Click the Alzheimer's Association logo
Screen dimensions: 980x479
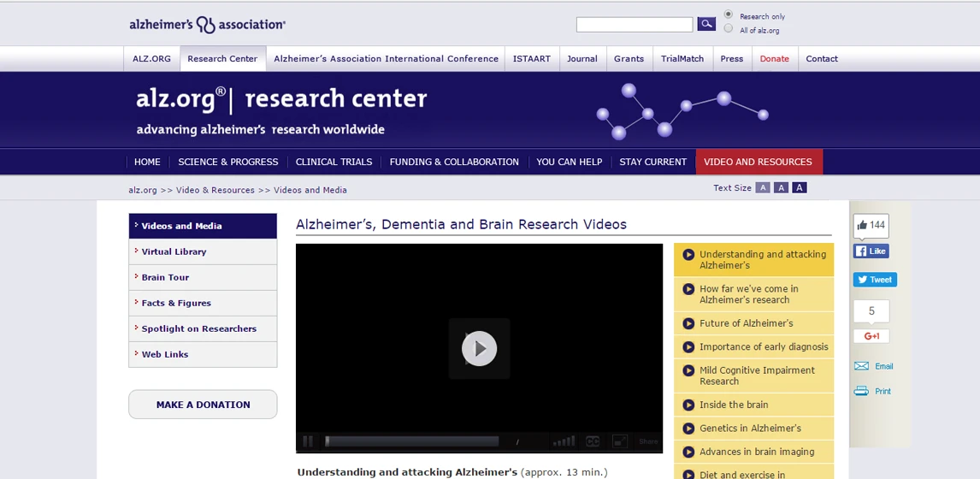coord(208,25)
